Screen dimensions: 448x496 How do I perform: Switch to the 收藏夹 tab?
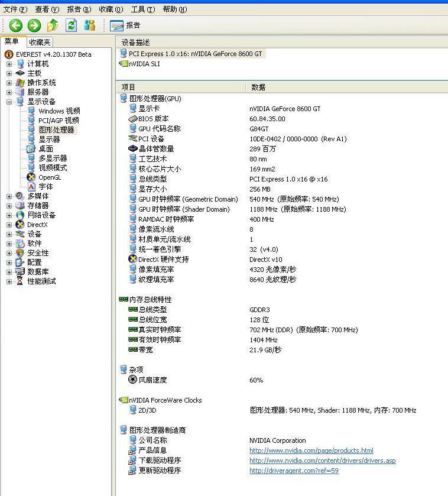pyautogui.click(x=40, y=42)
